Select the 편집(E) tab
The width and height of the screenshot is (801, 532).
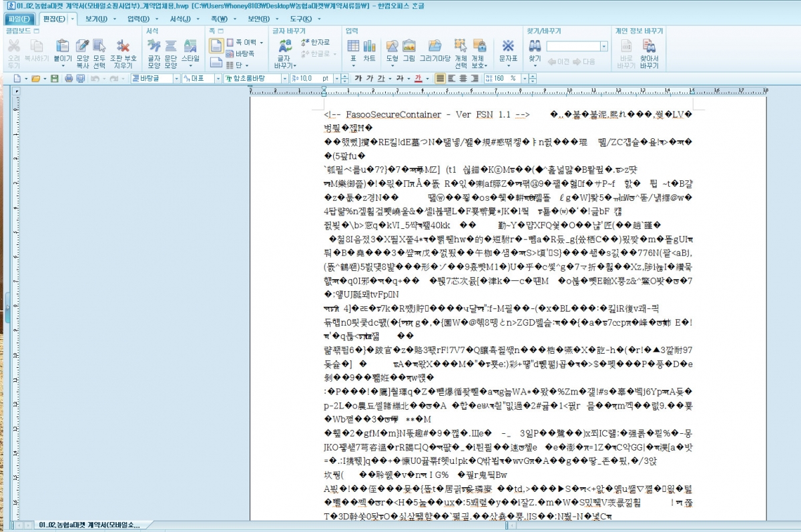(53, 19)
